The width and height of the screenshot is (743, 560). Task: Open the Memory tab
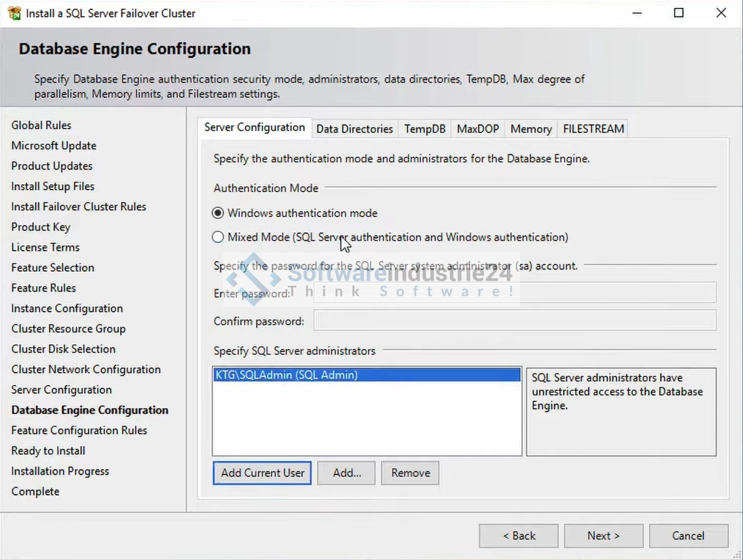tap(531, 129)
